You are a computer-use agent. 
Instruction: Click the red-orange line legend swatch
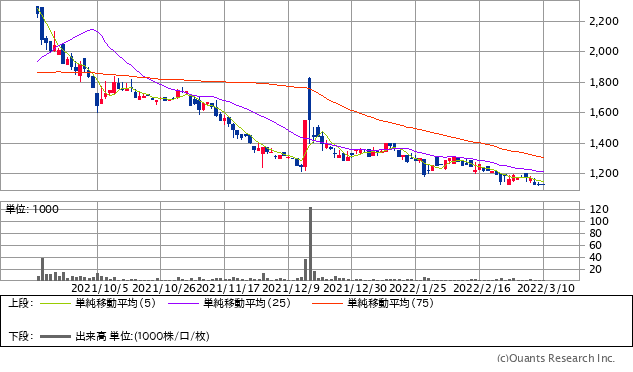pos(327,303)
